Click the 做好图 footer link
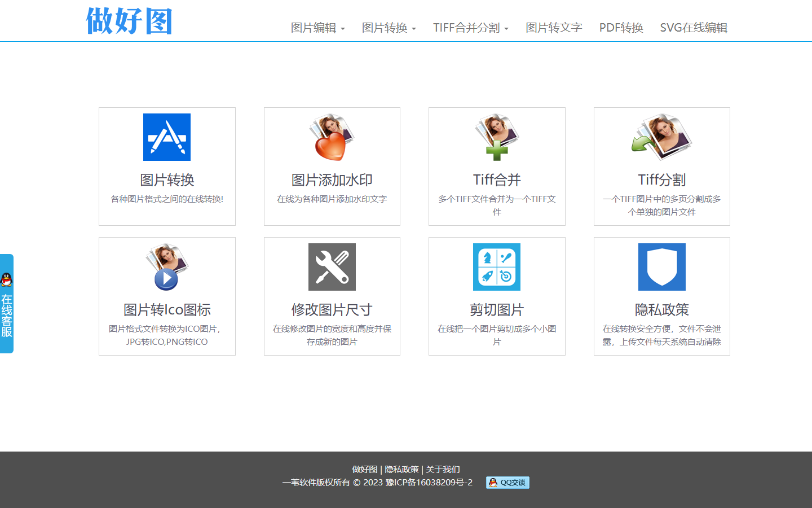Image resolution: width=812 pixels, height=508 pixels. tap(365, 470)
